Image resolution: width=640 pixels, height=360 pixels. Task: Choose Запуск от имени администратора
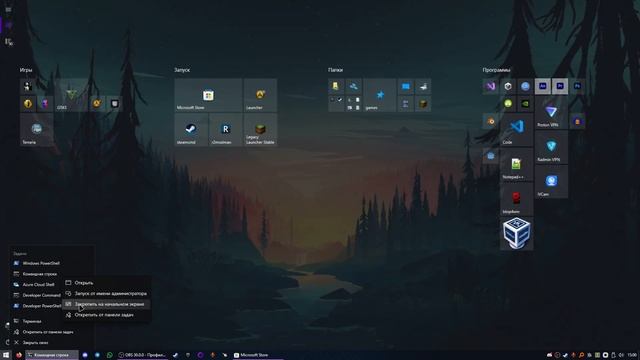pos(107,293)
